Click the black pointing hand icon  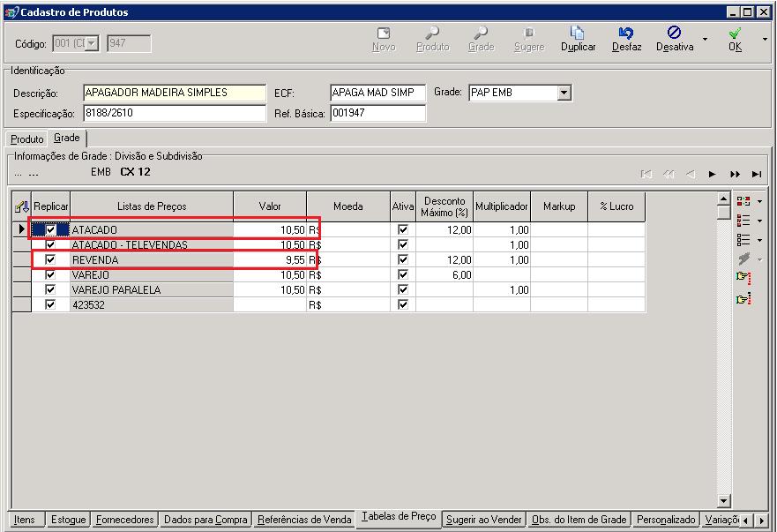tap(743, 300)
